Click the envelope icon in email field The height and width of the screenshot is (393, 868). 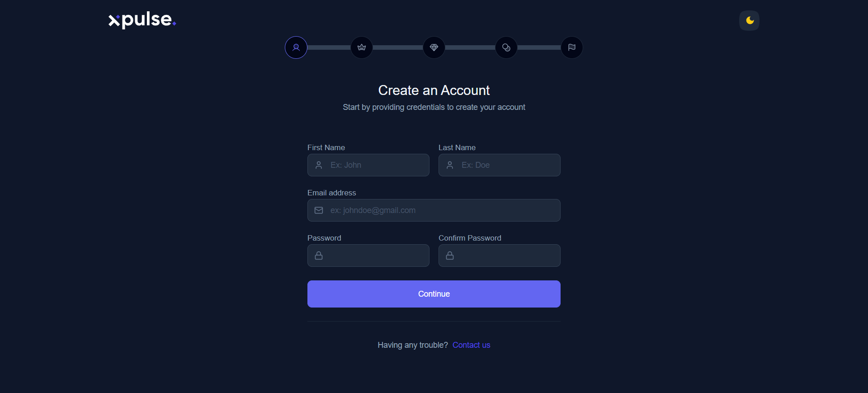point(319,210)
